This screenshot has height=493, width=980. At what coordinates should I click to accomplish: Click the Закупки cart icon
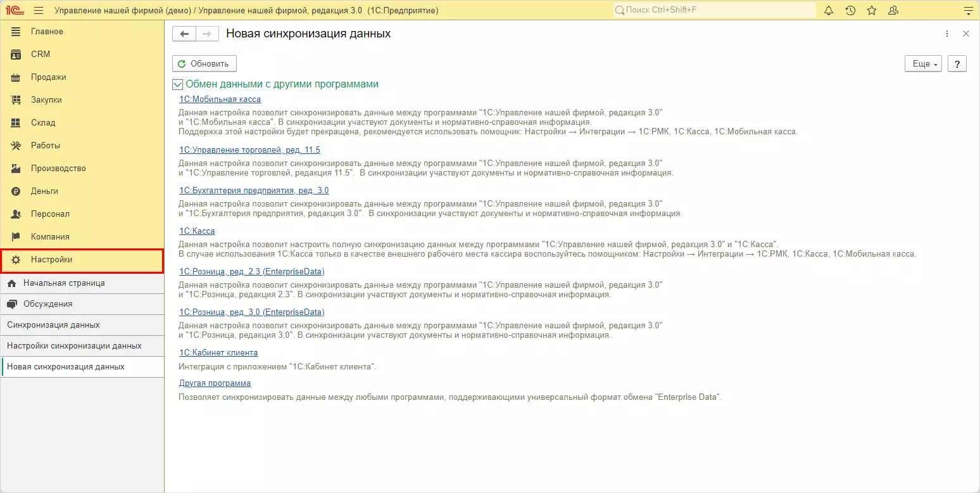tap(16, 100)
